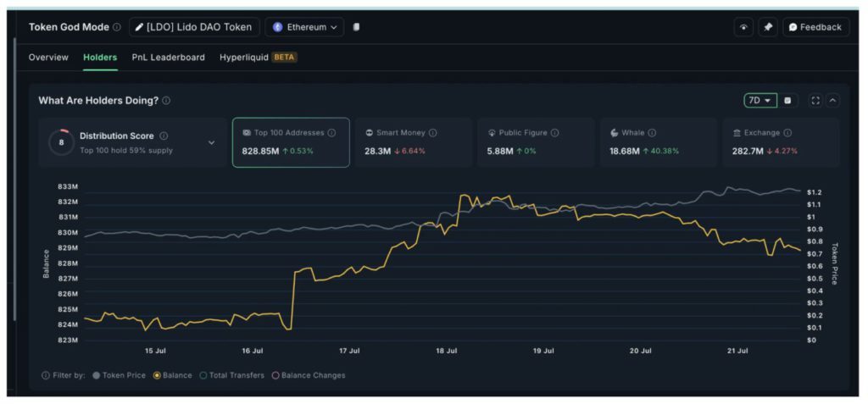
Task: Click info icon next to Distribution Score
Action: pos(164,136)
